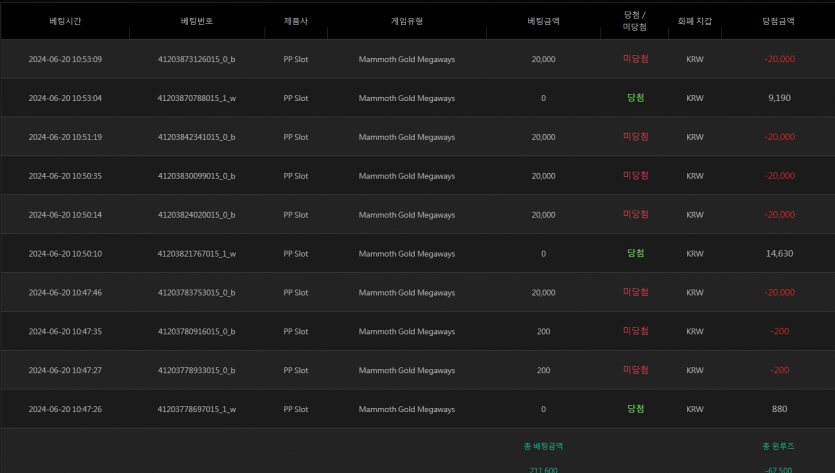Select bet time 2024-06-20 10:53:04

[x=65, y=98]
